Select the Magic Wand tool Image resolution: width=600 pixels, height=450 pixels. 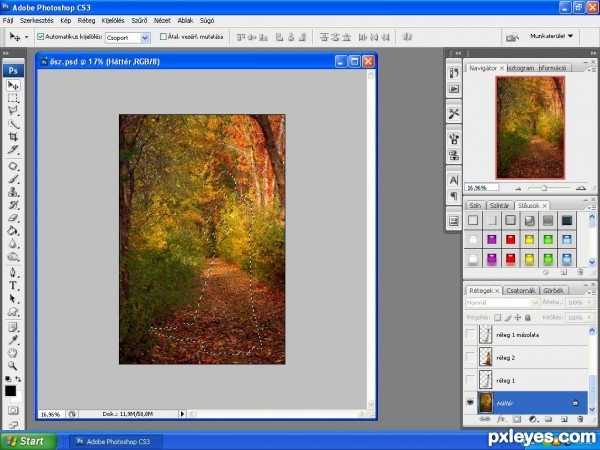pos(13,124)
